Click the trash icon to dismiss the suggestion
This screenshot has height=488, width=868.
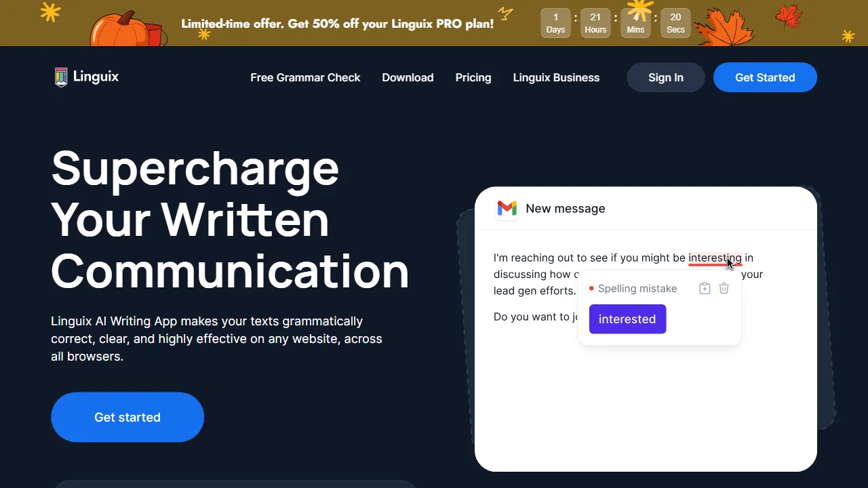coord(724,288)
